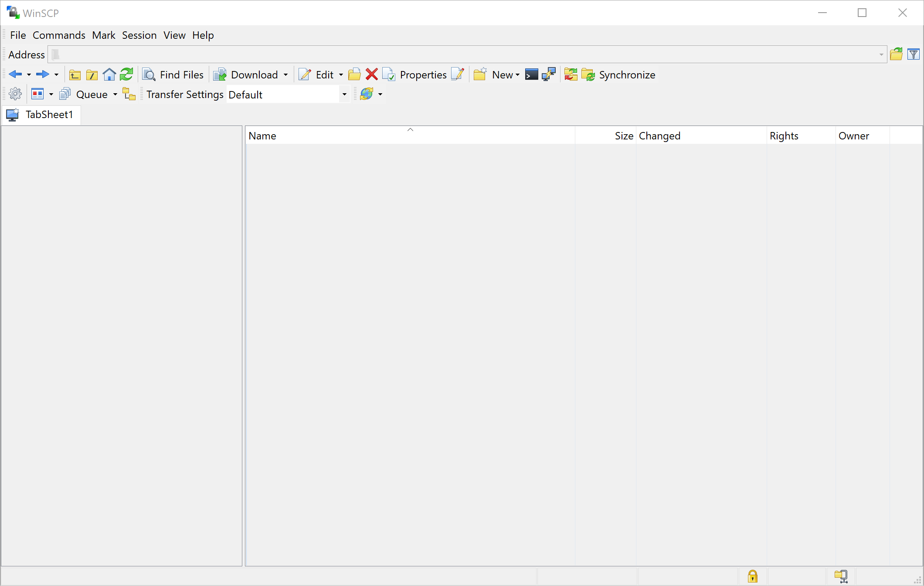Click the Rename pencil icon after Properties

[457, 75]
